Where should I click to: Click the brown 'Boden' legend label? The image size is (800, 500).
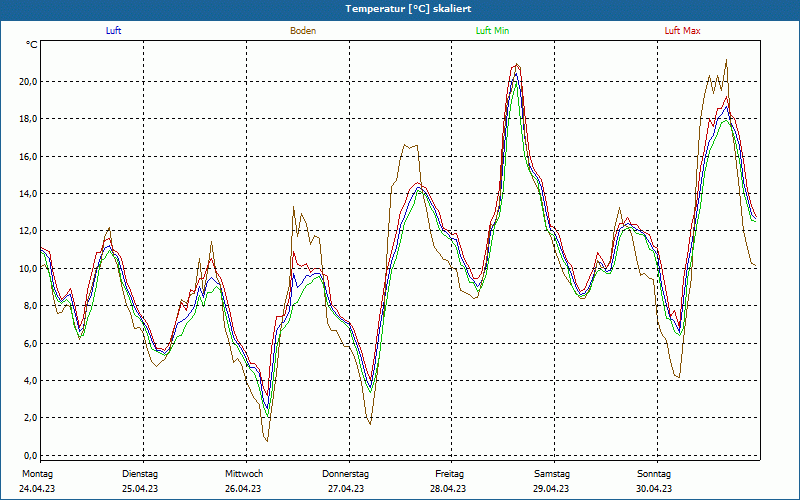pyautogui.click(x=303, y=31)
